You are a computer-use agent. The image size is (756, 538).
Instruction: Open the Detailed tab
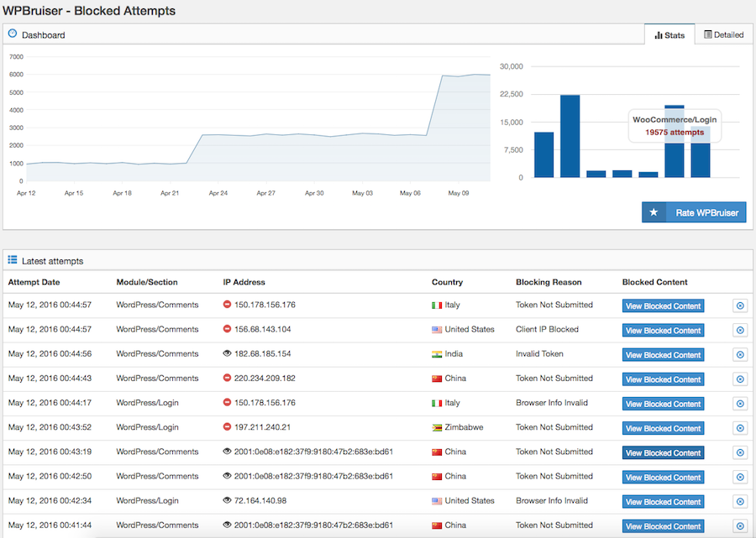coord(723,35)
